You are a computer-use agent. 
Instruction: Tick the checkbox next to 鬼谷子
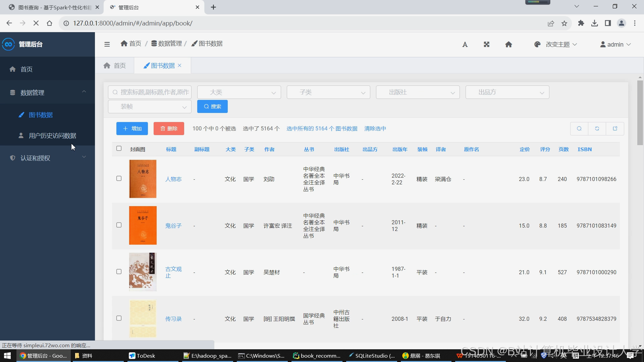[119, 225]
